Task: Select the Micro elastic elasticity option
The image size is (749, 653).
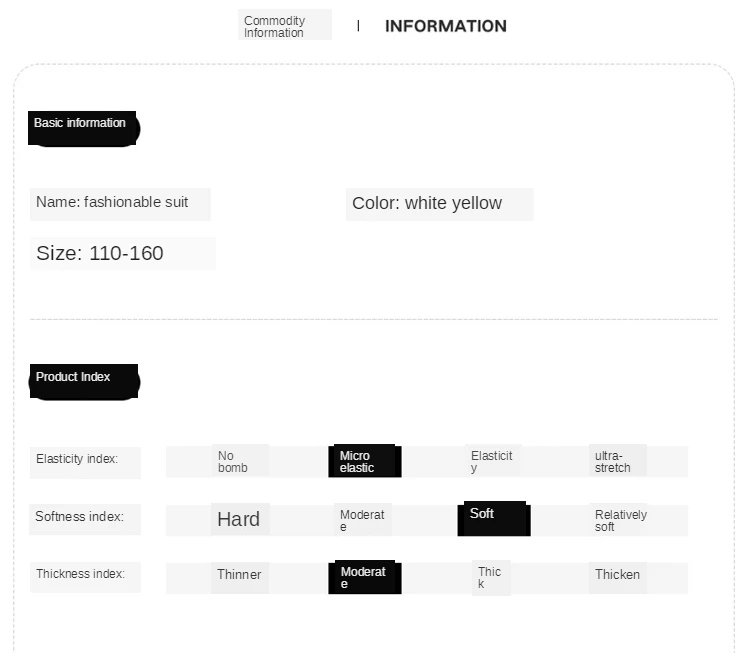Action: click(x=365, y=461)
